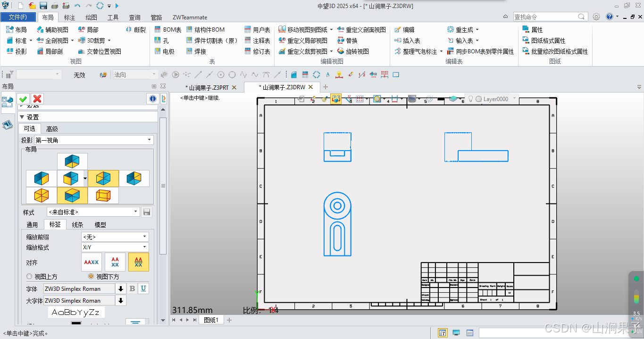
Task: Open 重定义剖面视图 tool
Action: [361, 29]
